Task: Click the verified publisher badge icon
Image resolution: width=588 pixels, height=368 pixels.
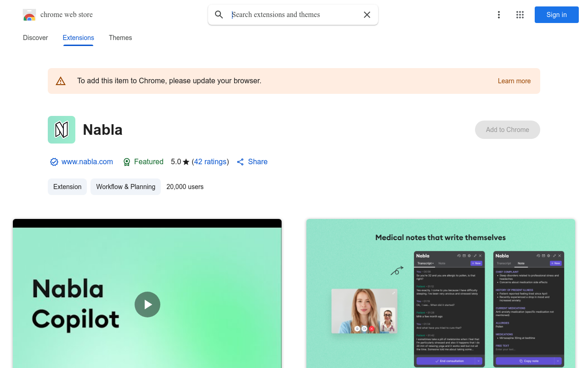Action: point(54,162)
